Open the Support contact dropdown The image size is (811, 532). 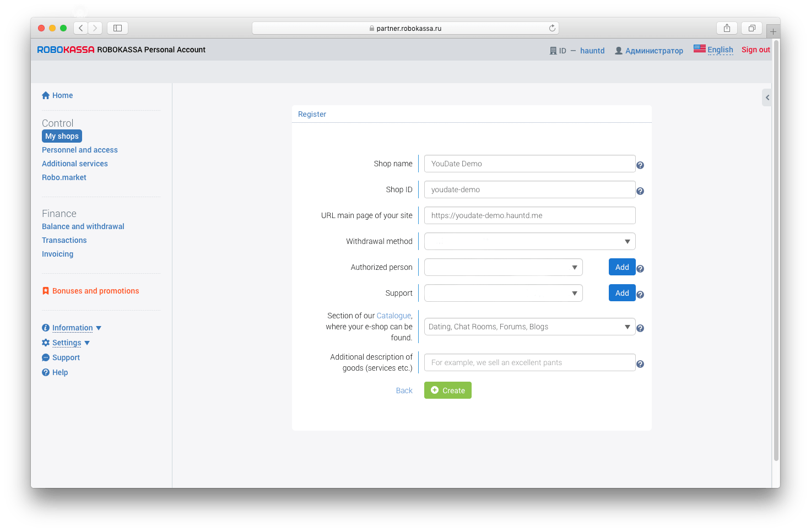503,293
